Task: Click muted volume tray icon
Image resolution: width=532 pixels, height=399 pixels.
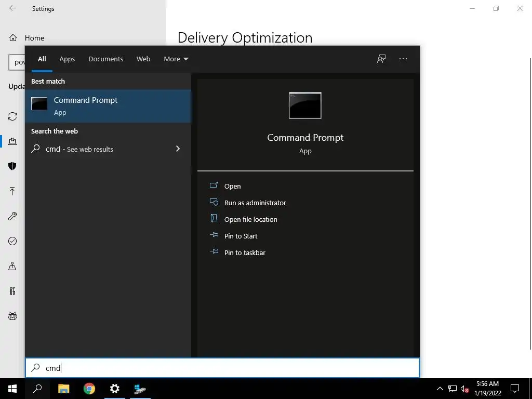Action: (x=464, y=389)
